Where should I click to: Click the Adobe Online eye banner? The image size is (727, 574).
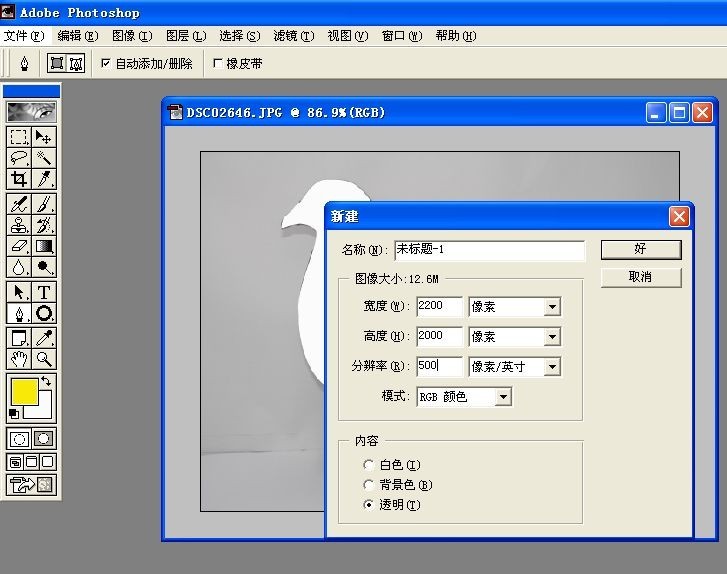[x=32, y=112]
